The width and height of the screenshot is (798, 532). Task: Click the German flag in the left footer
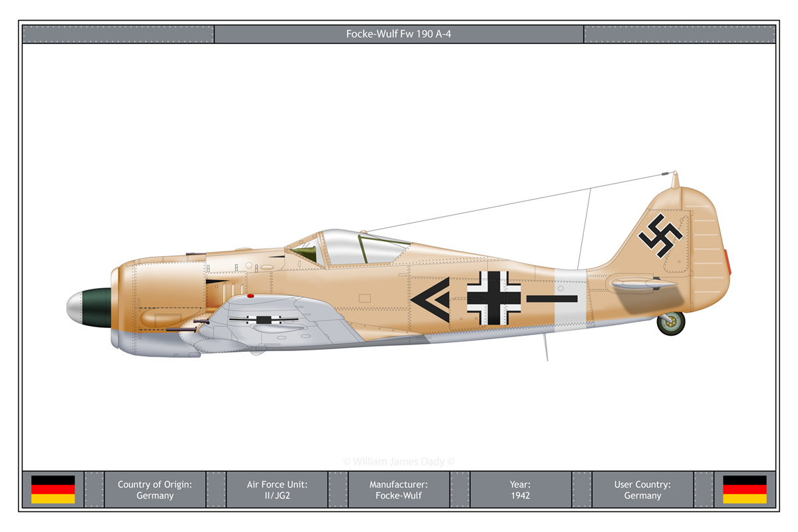click(x=53, y=489)
